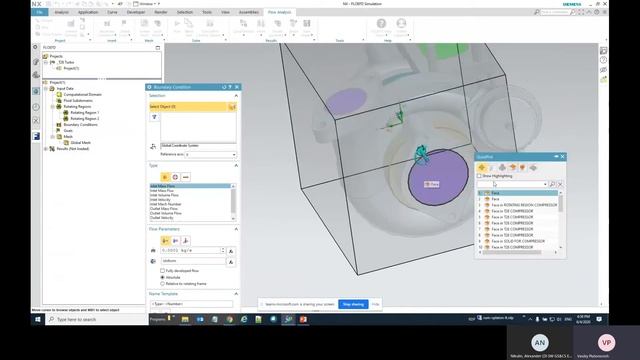Click the History clock icon on resource bar
The width and height of the screenshot is (640, 360).
pos(36,107)
